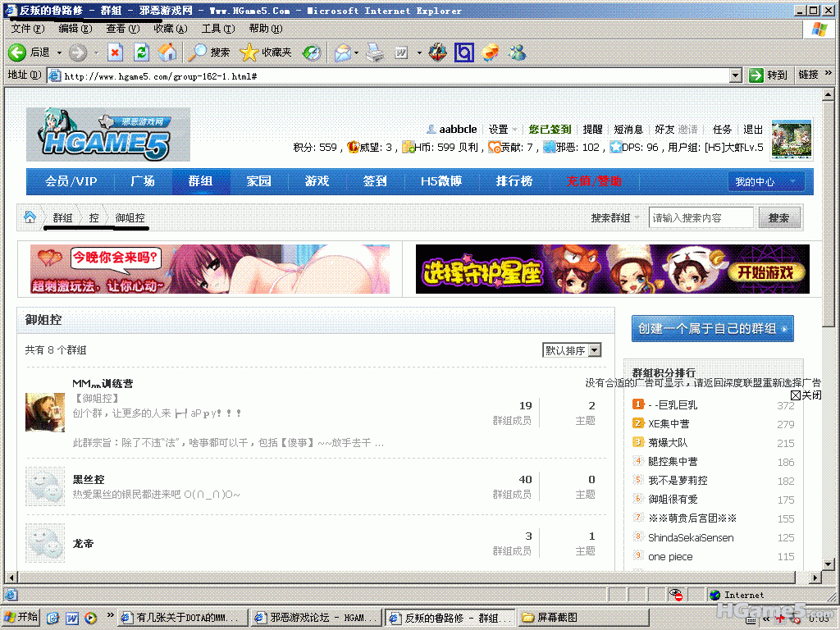The image size is (840, 630).
Task: Click the Print icon in the toolbar
Action: [x=375, y=52]
